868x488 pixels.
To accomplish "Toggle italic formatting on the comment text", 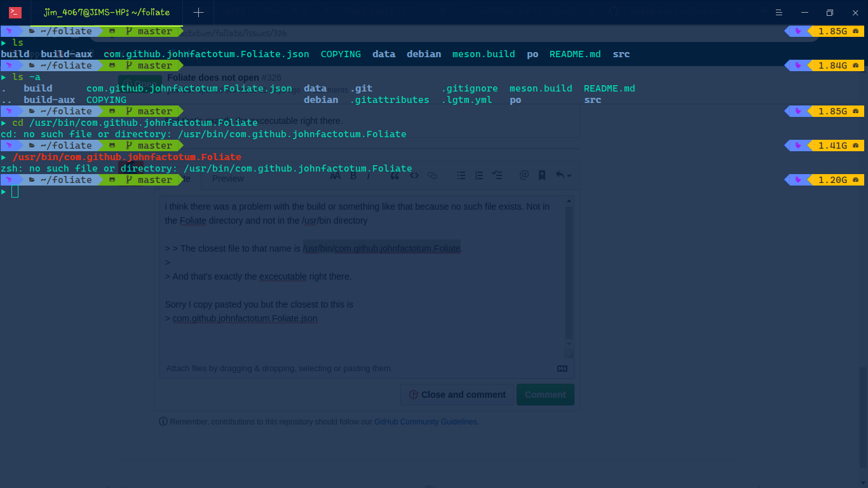I will 369,175.
